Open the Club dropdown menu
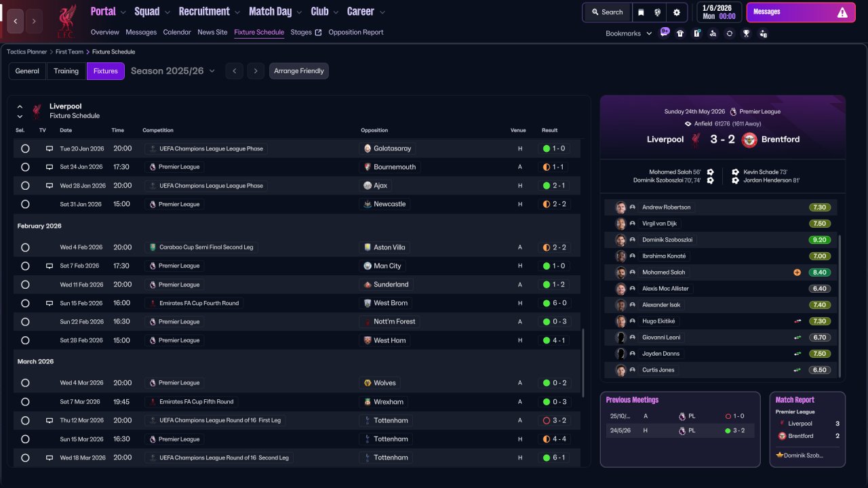Image resolution: width=868 pixels, height=488 pixels. [x=325, y=12]
